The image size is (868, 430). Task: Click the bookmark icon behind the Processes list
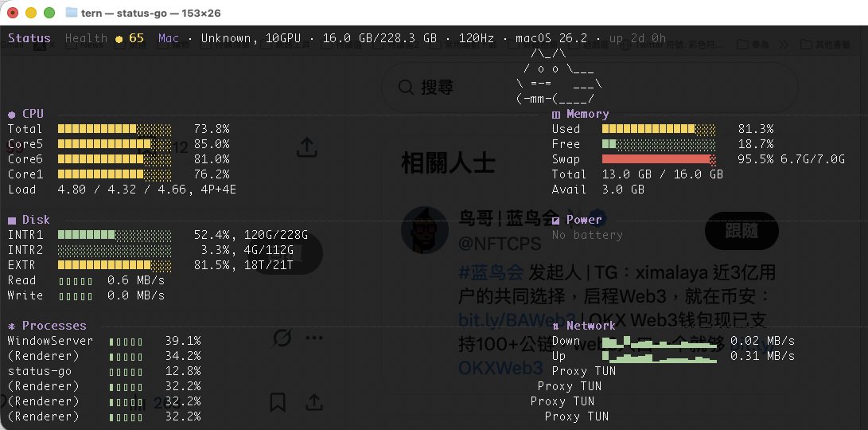point(278,402)
